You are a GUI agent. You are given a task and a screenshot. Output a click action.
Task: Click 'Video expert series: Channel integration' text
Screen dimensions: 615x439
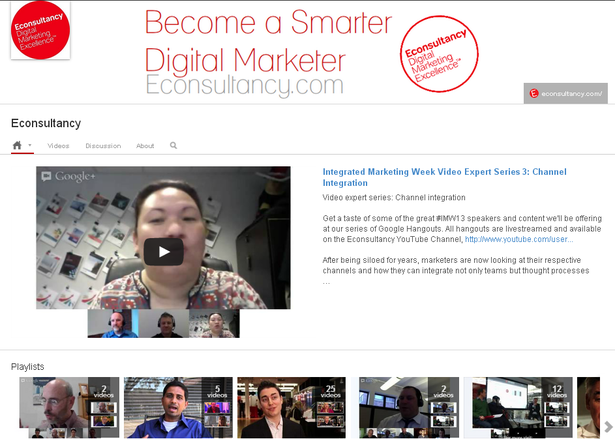tap(394, 197)
